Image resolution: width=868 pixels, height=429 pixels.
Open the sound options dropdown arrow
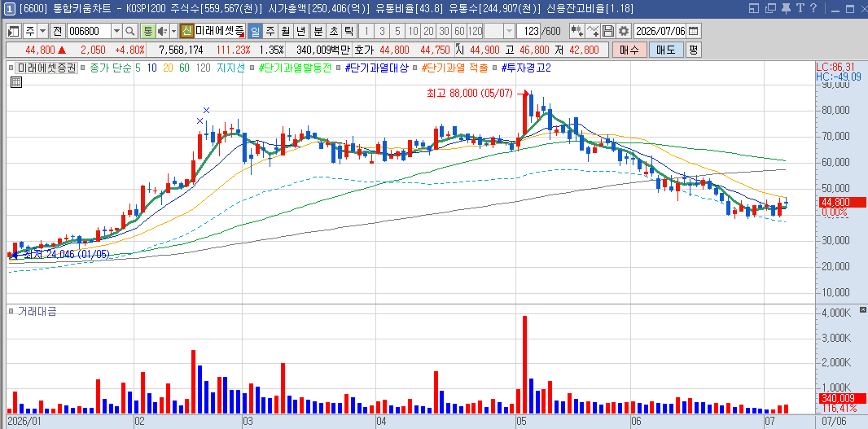point(173,31)
